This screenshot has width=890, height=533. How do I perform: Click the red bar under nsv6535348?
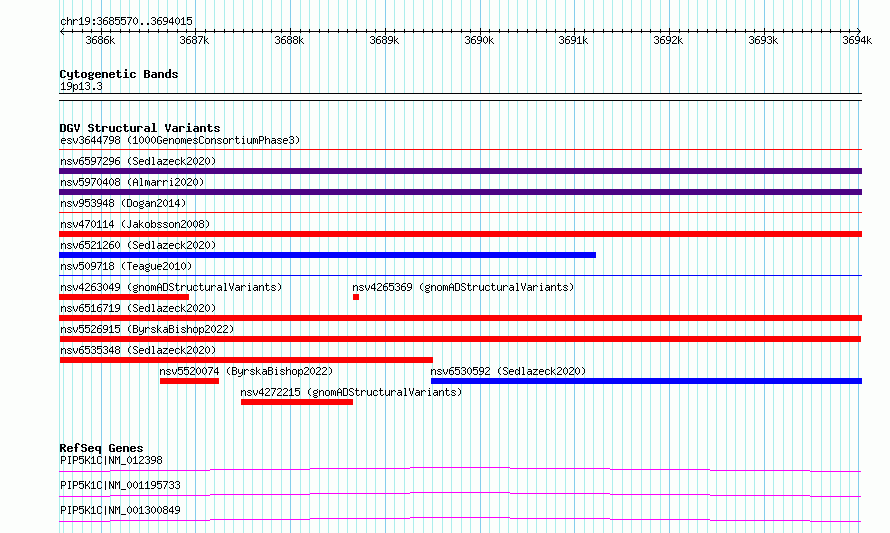pos(246,360)
